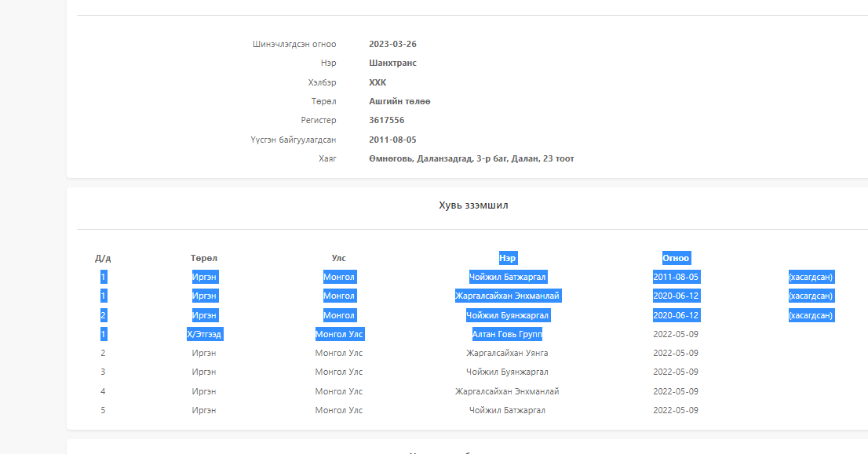Click the Д/д column header
The height and width of the screenshot is (454, 868).
point(103,258)
